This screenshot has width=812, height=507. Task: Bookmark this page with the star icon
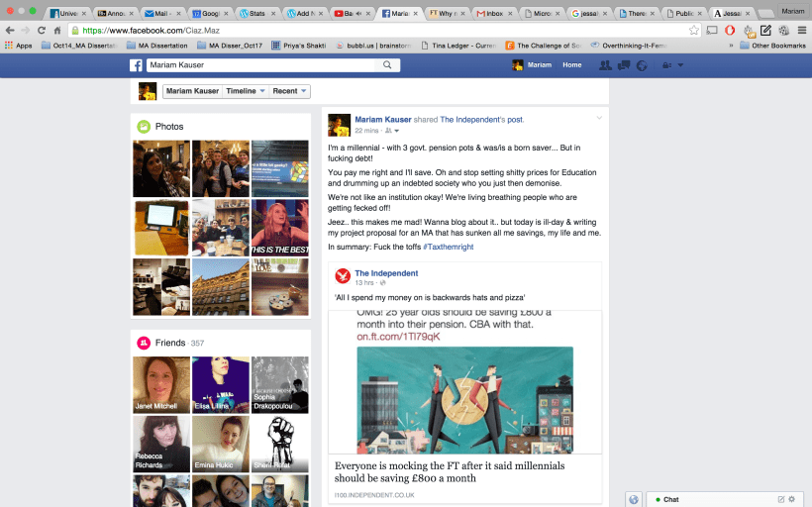tap(693, 31)
